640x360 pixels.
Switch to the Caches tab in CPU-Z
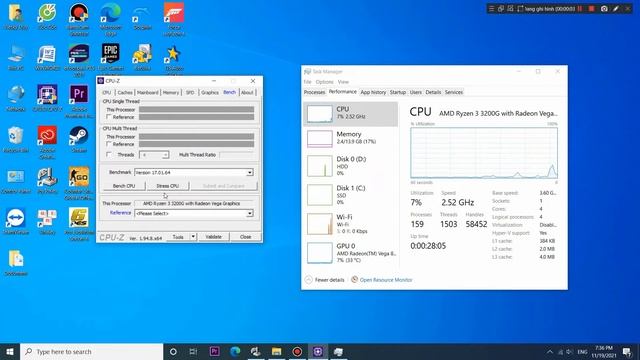[124, 93]
